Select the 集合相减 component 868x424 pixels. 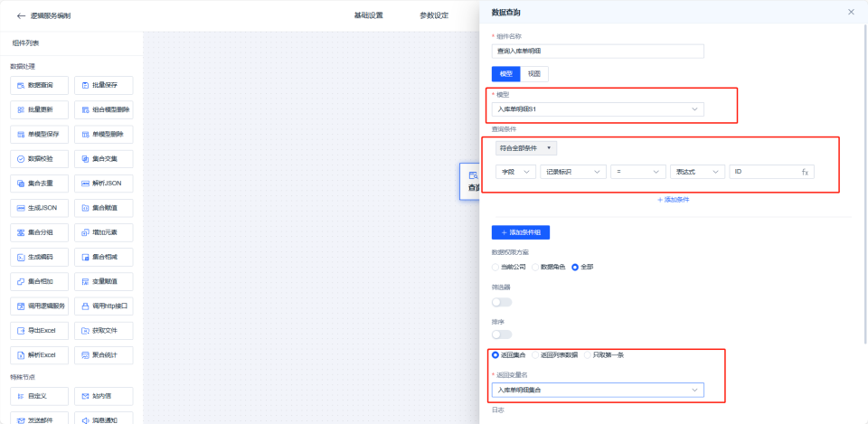(x=103, y=257)
